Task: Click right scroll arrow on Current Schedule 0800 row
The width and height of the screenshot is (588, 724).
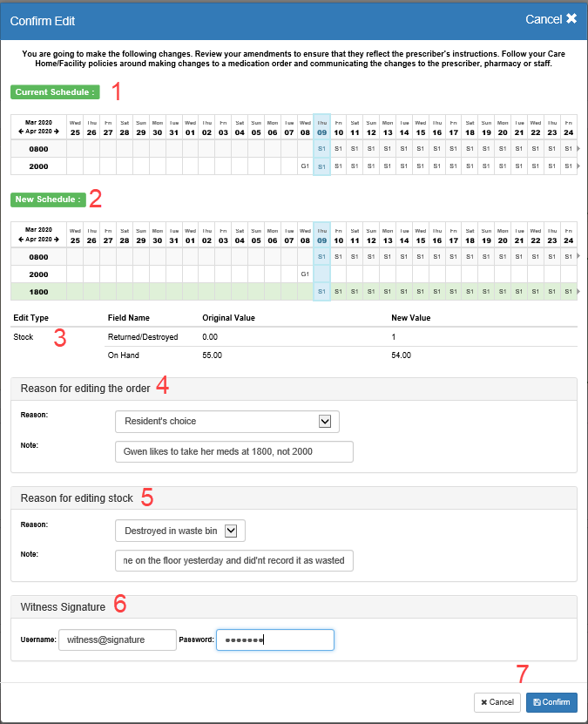Action: pos(578,149)
